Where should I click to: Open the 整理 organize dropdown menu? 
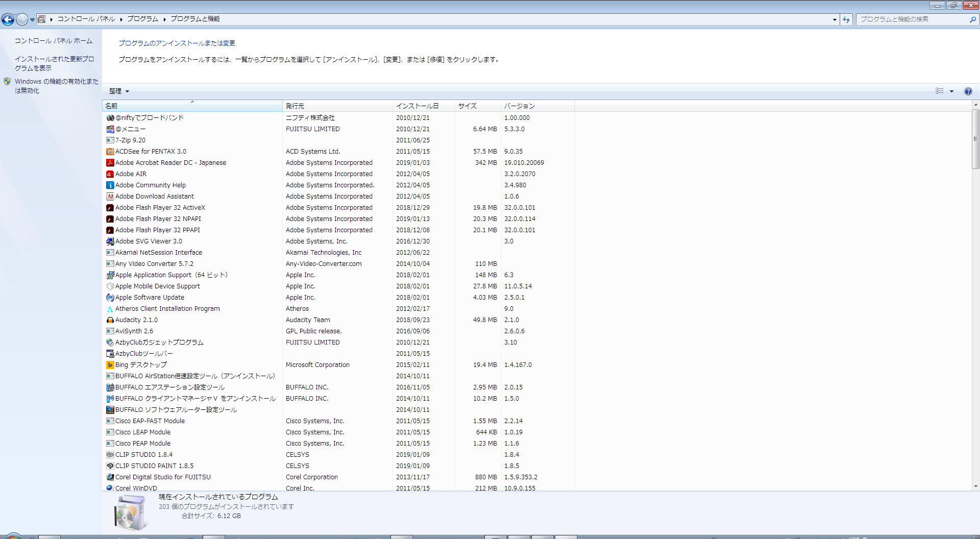click(119, 91)
